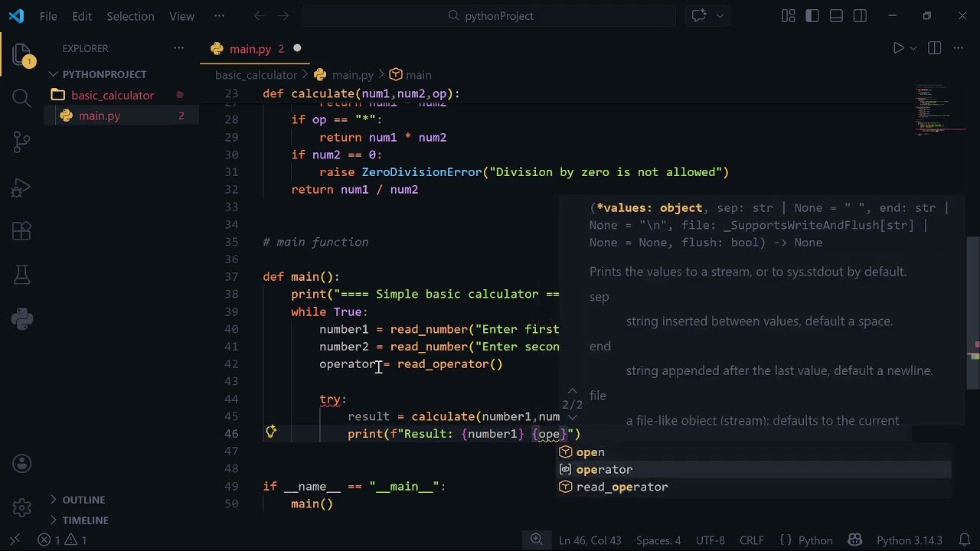Show next signature with down arrow

click(572, 419)
